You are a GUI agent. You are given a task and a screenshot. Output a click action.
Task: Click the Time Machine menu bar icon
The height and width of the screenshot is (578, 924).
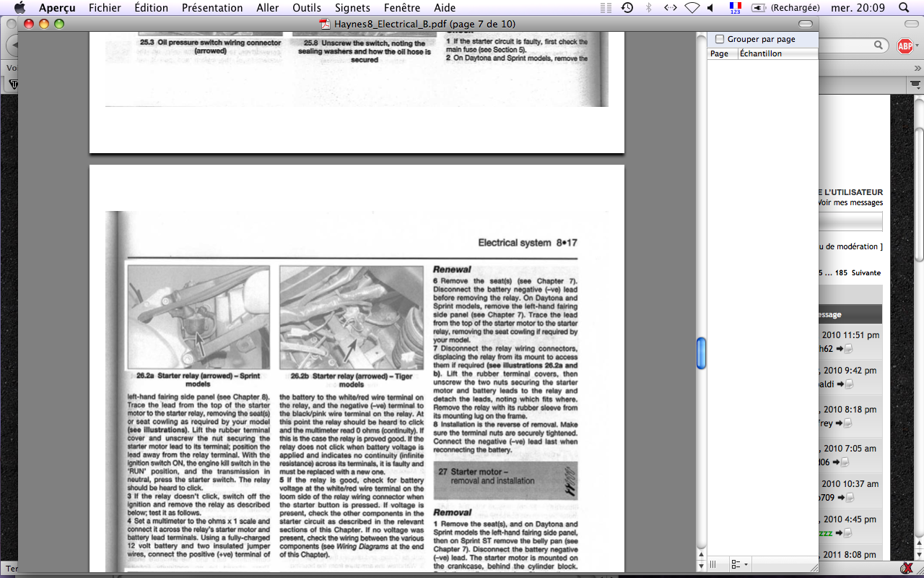click(627, 8)
